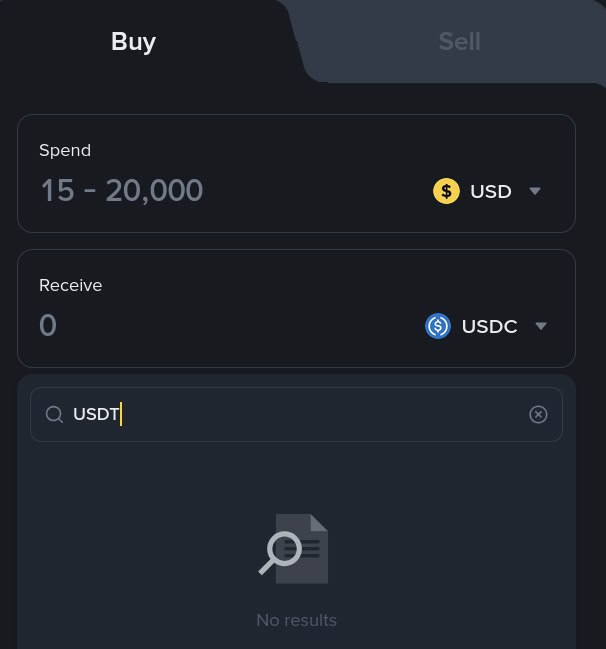The image size is (606, 649).
Task: Click the No results message text
Action: [x=296, y=620]
